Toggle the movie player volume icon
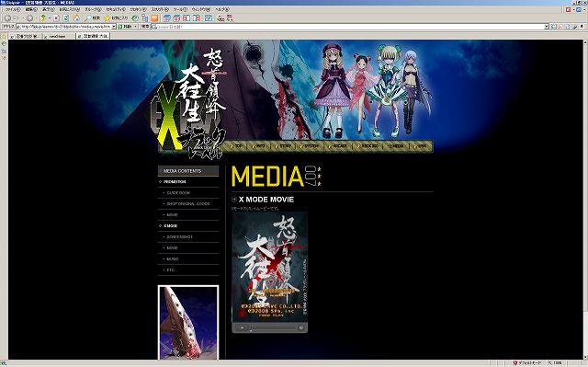This screenshot has height=367, width=588. (x=300, y=328)
